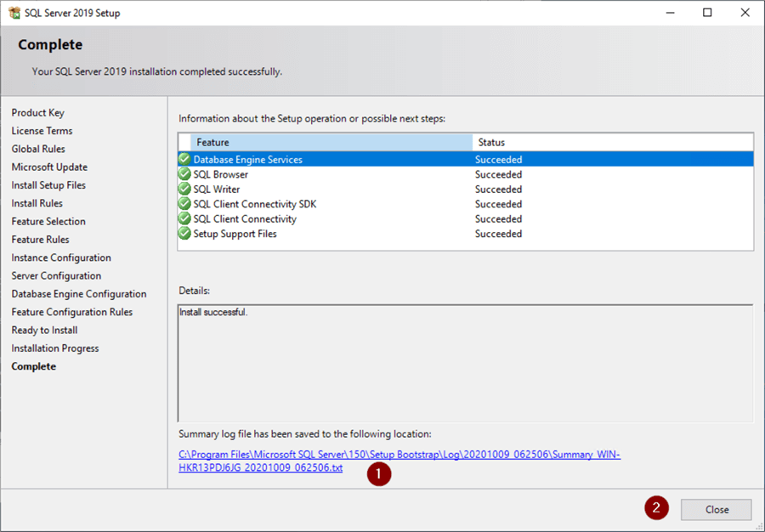
Task: Select the Setup Support Files row
Action: click(x=466, y=234)
